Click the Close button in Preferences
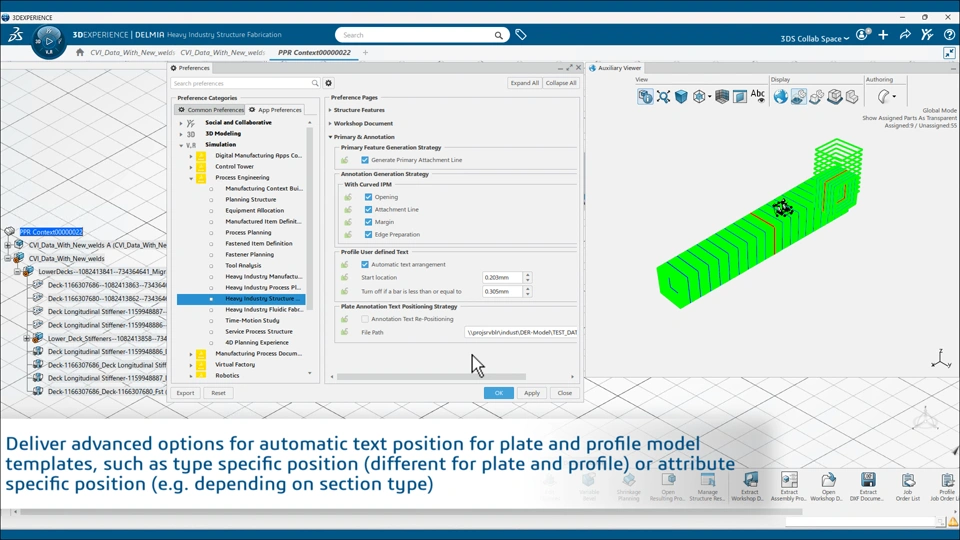The image size is (960, 540). click(564, 393)
